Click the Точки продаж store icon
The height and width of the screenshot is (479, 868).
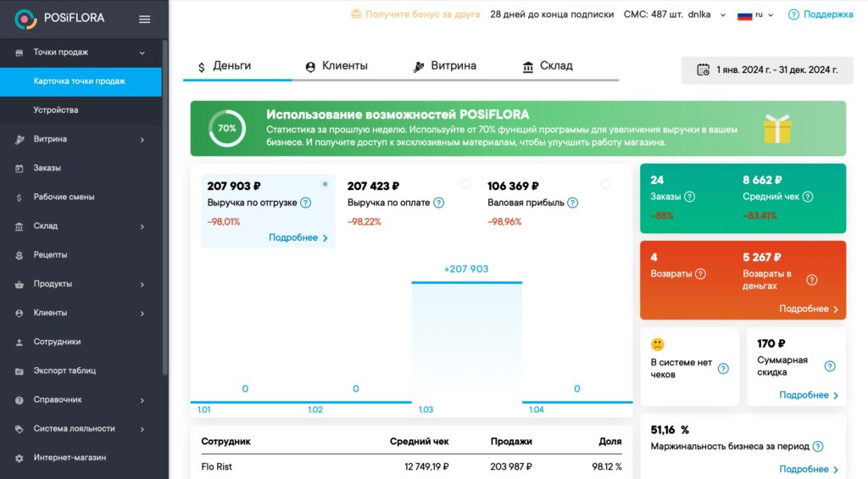pos(19,53)
